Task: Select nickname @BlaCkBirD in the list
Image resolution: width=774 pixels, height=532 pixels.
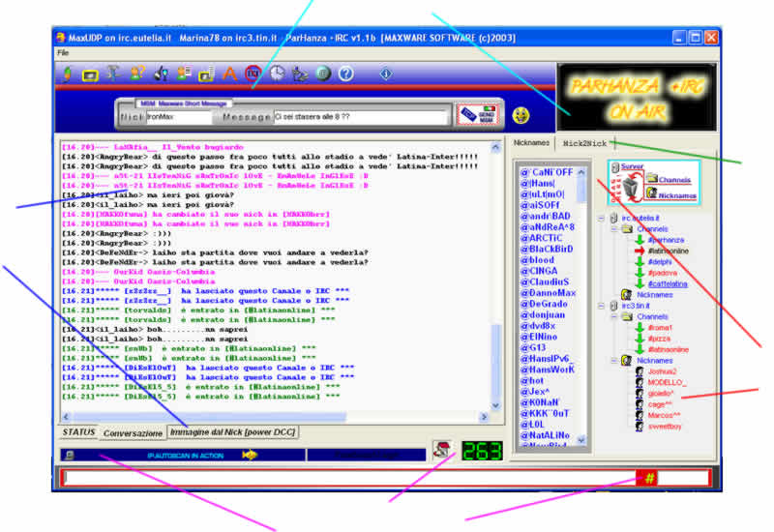Action: [547, 249]
